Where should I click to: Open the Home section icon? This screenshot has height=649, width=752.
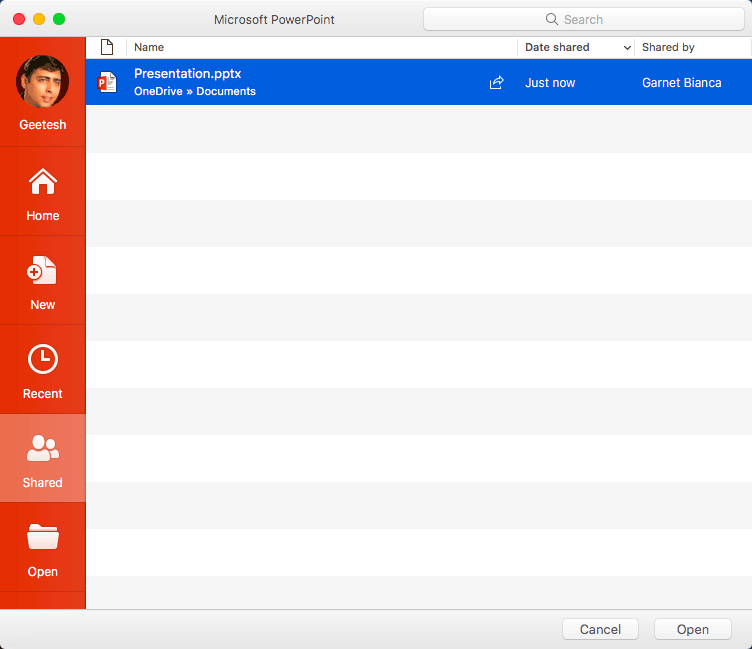[42, 182]
